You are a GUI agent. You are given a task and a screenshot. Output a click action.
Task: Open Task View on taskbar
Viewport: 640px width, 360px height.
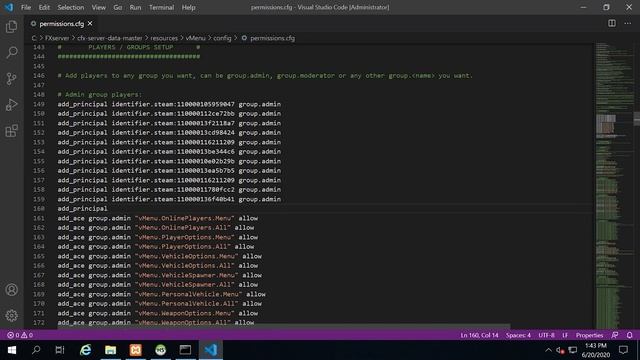tap(60, 350)
